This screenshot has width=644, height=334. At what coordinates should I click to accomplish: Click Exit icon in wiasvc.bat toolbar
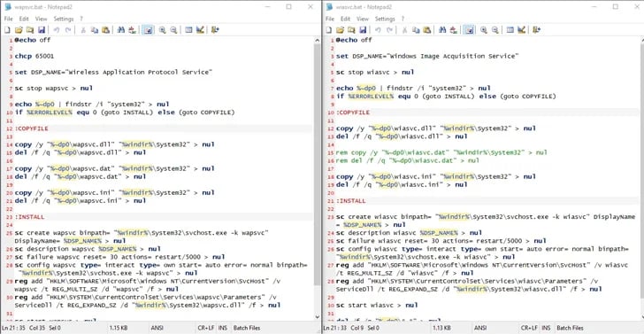coord(537,29)
